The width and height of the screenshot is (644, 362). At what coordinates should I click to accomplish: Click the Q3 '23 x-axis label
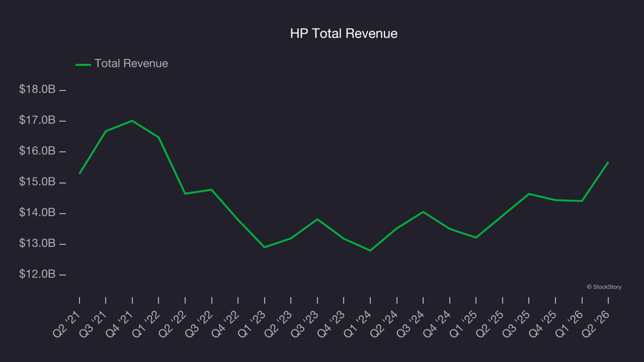click(x=305, y=323)
